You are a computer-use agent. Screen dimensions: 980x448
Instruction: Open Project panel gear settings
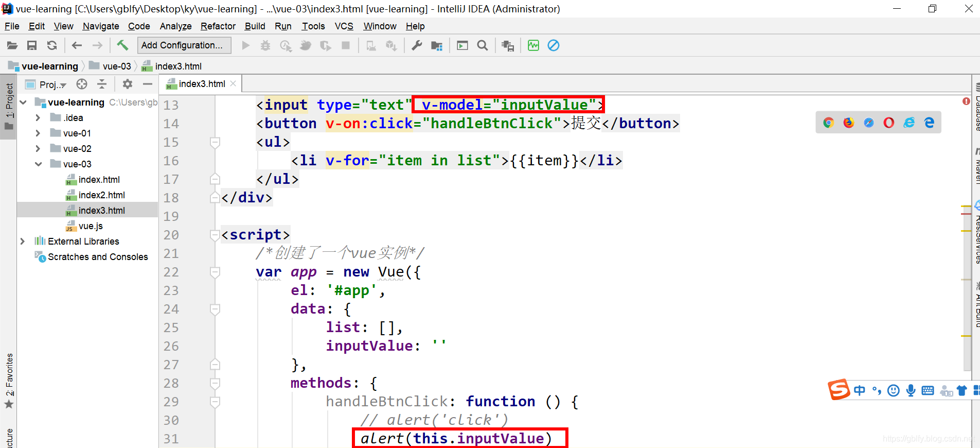click(128, 84)
